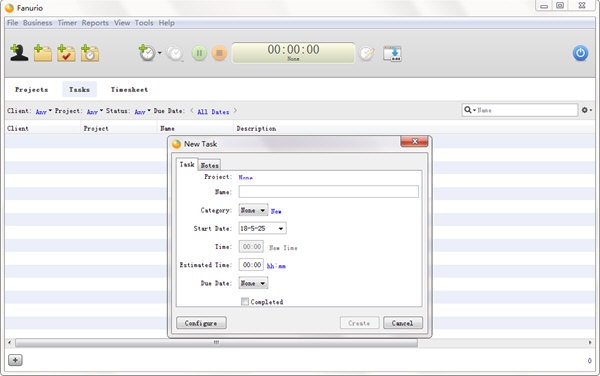
Task: Sort by the Name column header
Action: (x=196, y=129)
